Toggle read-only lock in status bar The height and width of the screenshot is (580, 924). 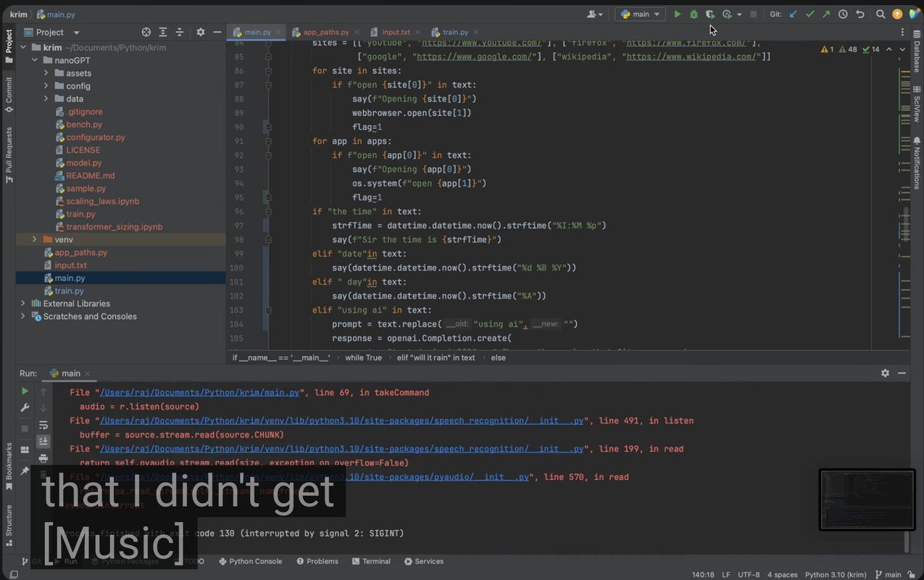tap(912, 574)
